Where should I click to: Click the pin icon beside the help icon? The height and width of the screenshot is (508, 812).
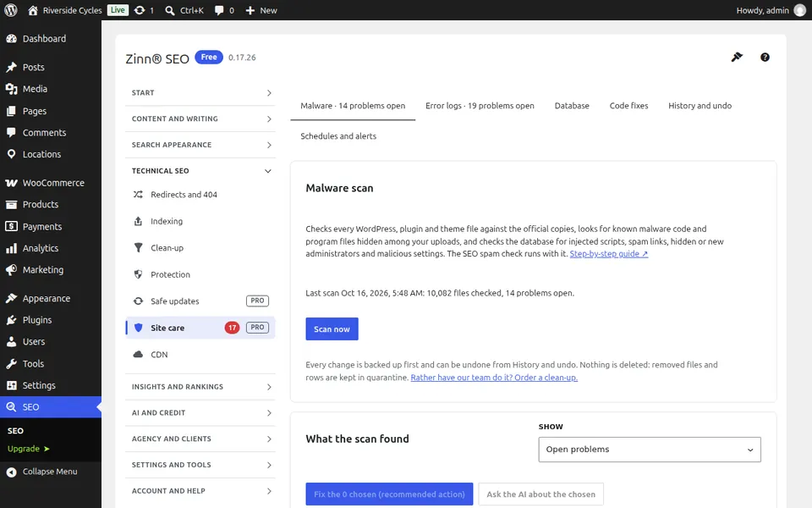coord(737,57)
